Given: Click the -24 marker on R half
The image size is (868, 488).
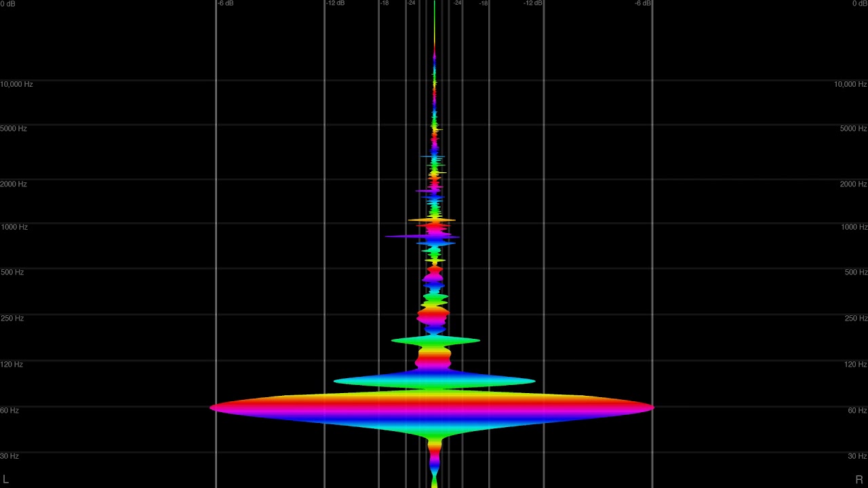Looking at the screenshot, I should 458,3.
